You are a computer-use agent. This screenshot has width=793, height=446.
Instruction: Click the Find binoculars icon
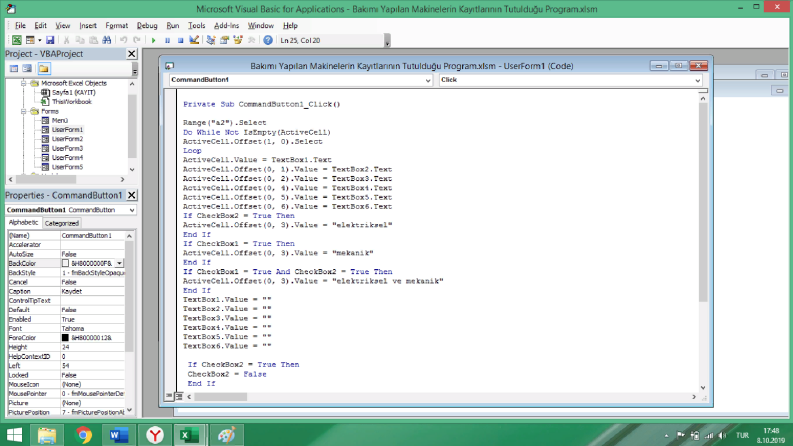107,40
